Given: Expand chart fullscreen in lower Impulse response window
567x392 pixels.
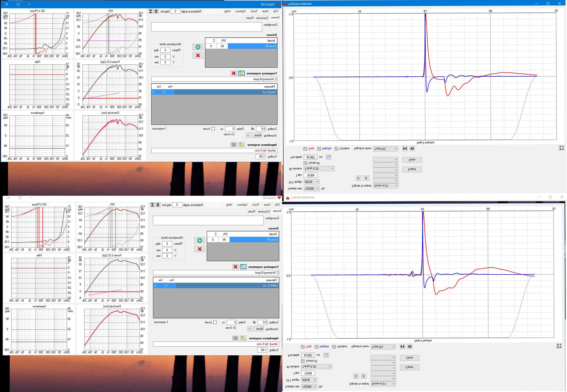Looking at the screenshot, I should 559,346.
